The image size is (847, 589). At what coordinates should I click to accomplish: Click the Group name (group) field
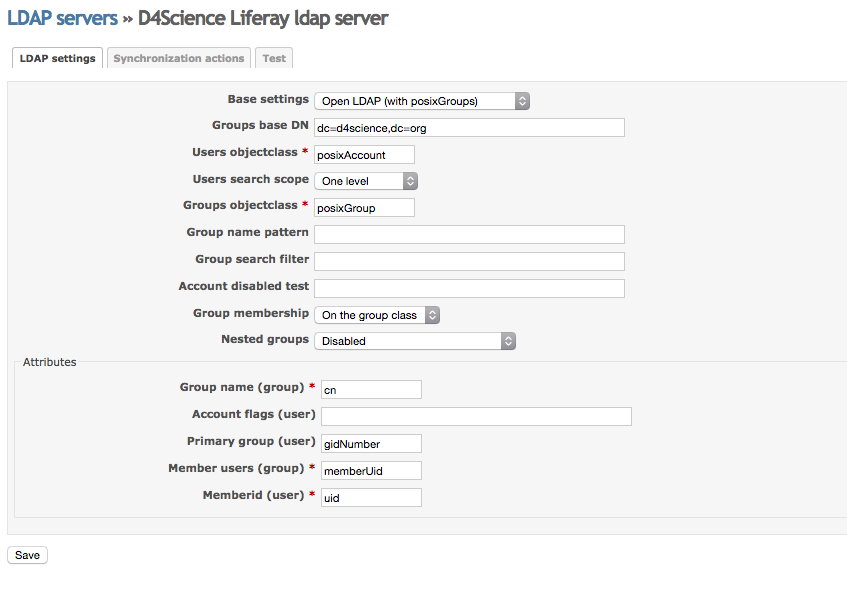[x=371, y=390]
